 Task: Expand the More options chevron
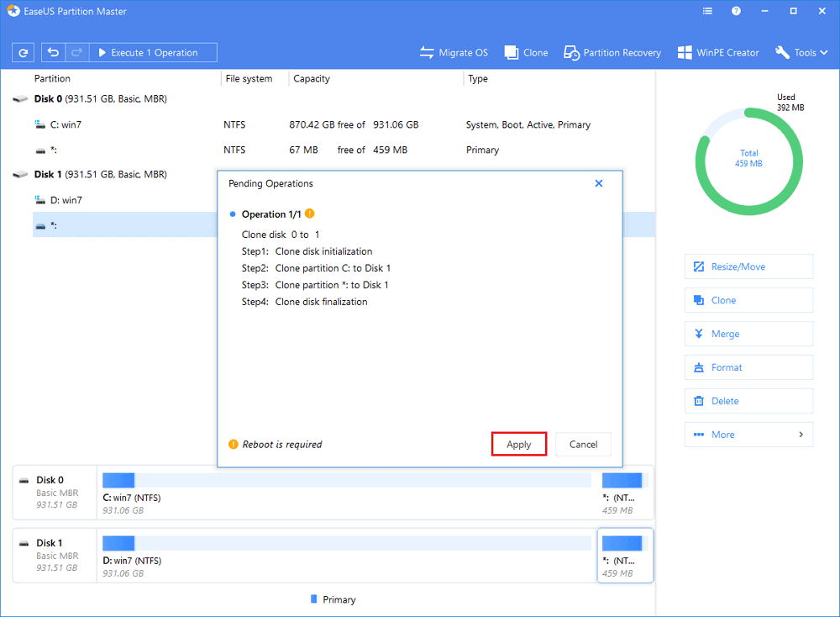coord(801,435)
